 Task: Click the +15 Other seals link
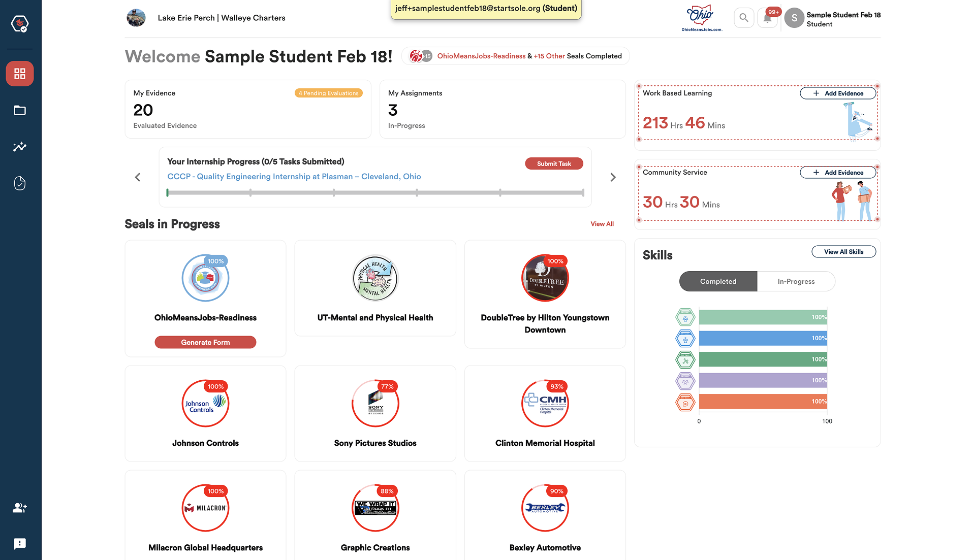click(549, 56)
